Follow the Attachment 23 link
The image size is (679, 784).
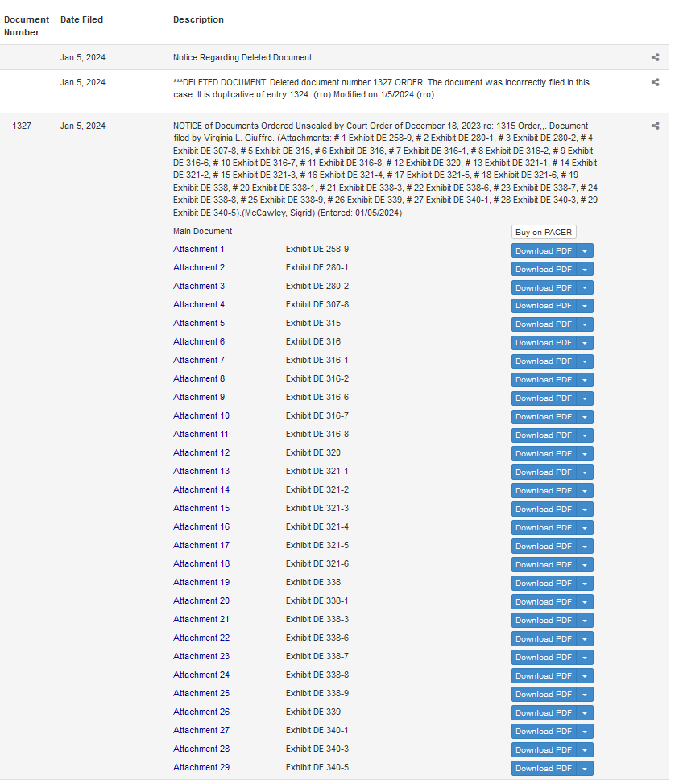[201, 656]
